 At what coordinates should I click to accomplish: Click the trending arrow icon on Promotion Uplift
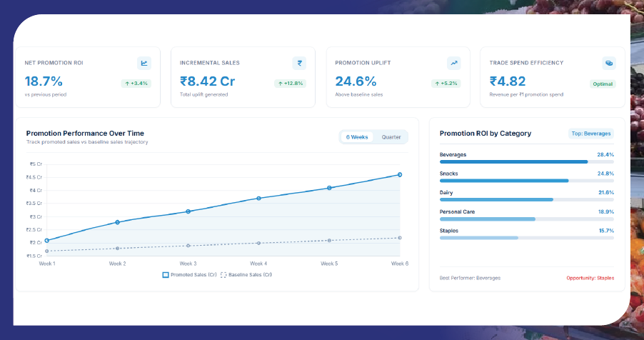454,63
